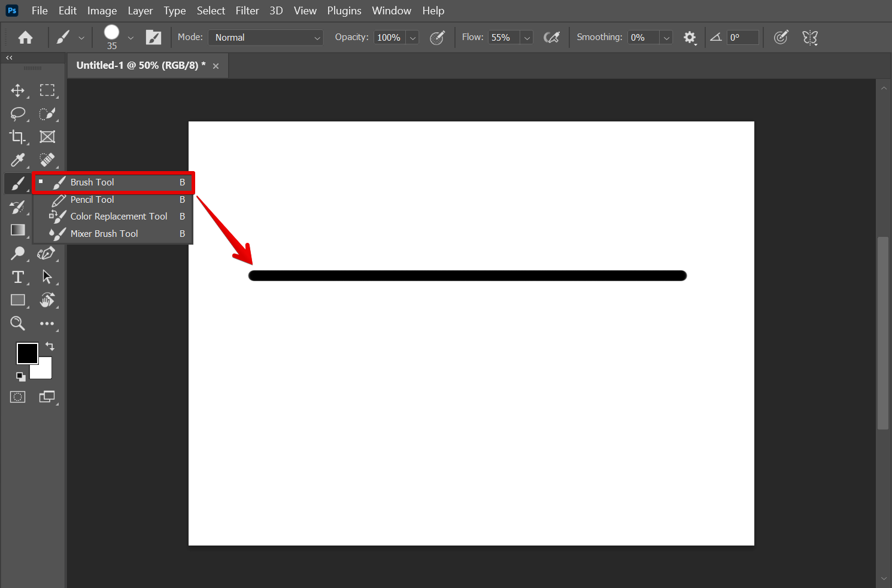892x588 pixels.
Task: Open the smoothing options gear
Action: pos(690,38)
